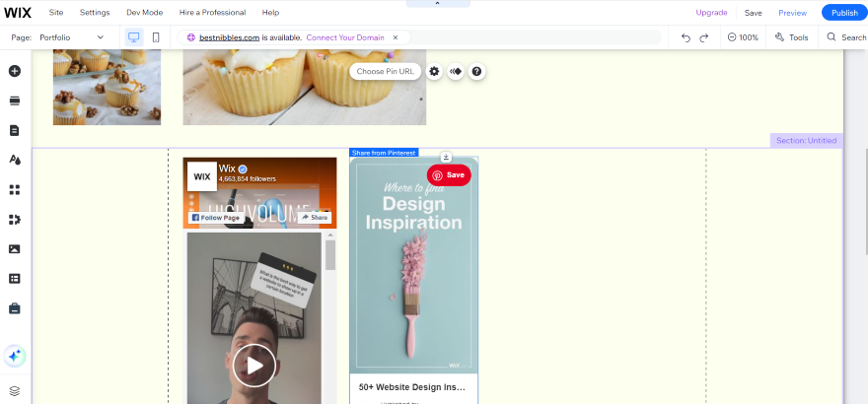Open the 100% zoom control
Image resolution: width=868 pixels, height=404 pixels.
click(x=743, y=37)
